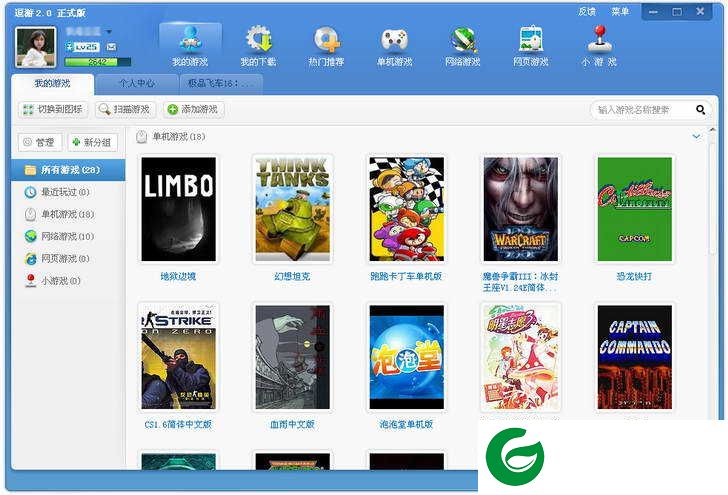Select 网页游戏 (0) sidebar category
The height and width of the screenshot is (495, 728).
pos(68,259)
